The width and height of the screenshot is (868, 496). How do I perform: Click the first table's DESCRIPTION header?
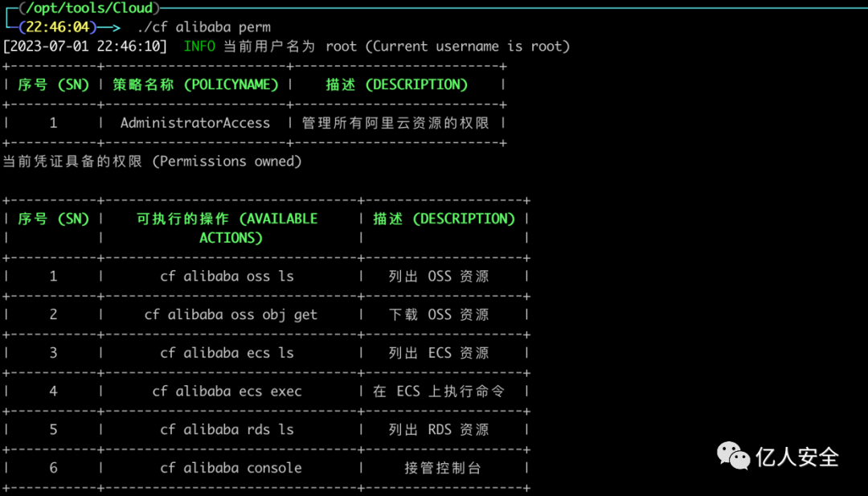(x=397, y=84)
